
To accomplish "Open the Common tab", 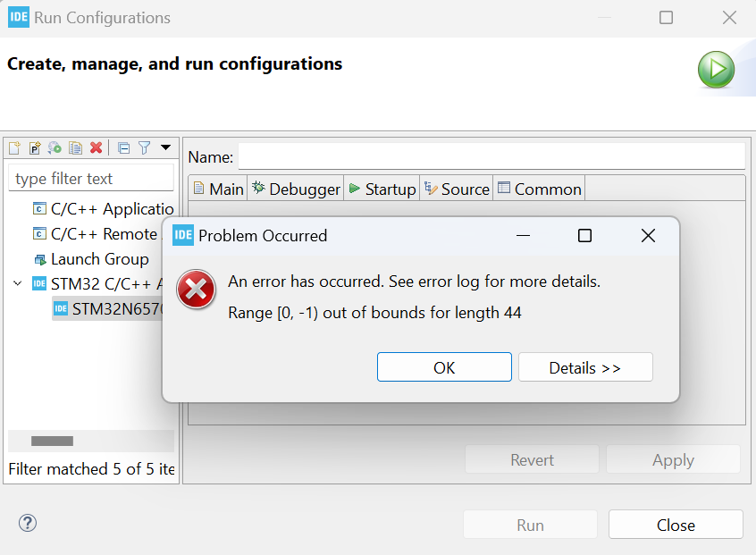I will 540,189.
